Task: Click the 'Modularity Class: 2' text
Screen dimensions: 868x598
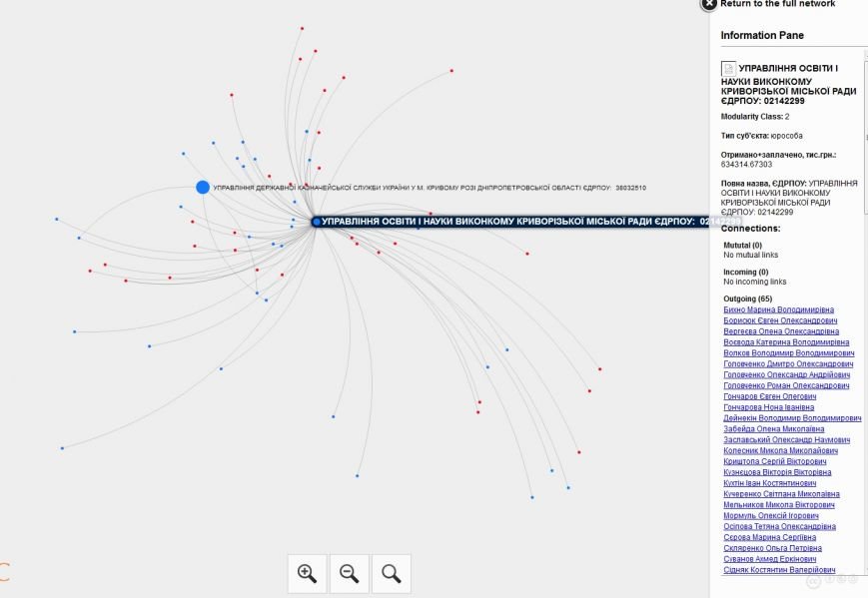Action: coord(755,117)
